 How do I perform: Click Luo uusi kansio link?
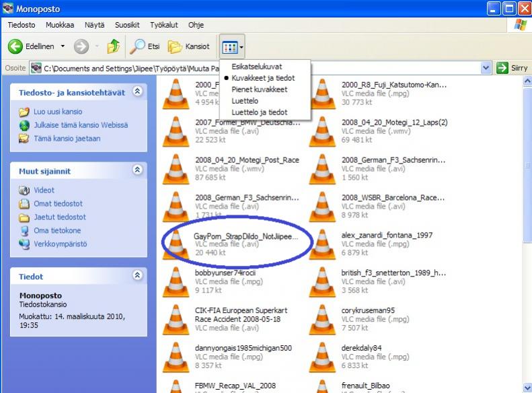pos(58,112)
